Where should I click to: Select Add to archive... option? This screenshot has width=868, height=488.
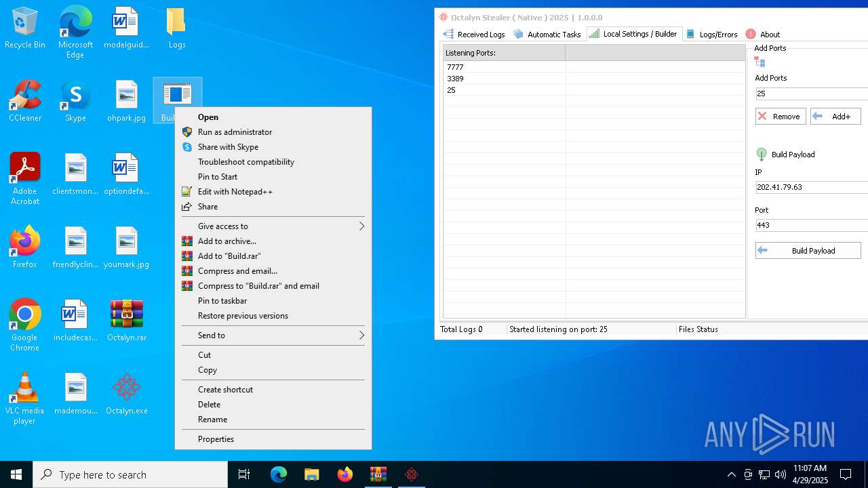(273, 241)
